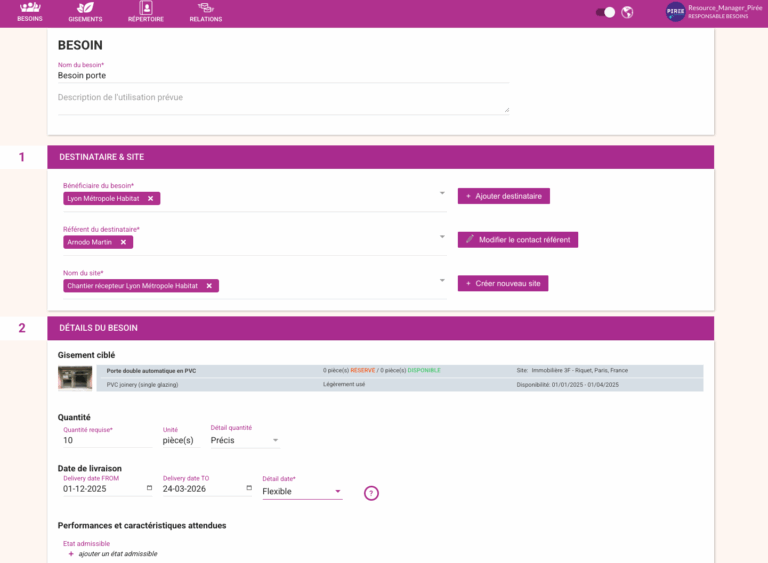Click the ajouter un état admissible link
This screenshot has height=563, width=768.
click(117, 553)
